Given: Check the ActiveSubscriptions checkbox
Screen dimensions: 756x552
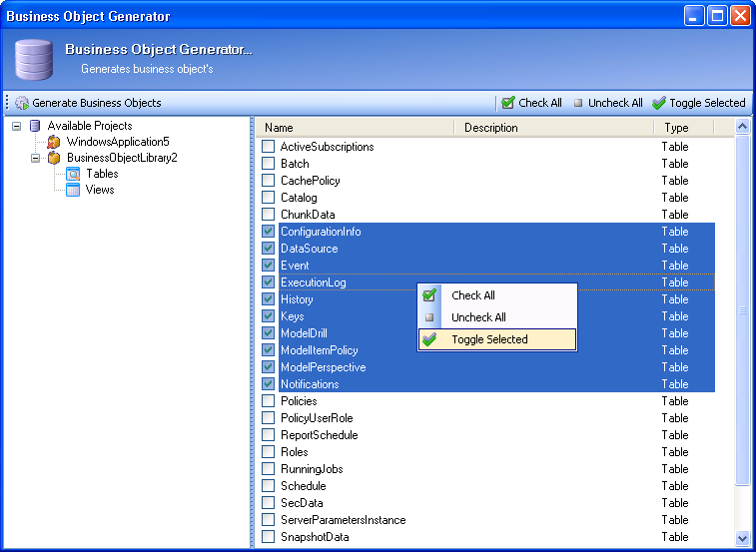Looking at the screenshot, I should click(268, 147).
